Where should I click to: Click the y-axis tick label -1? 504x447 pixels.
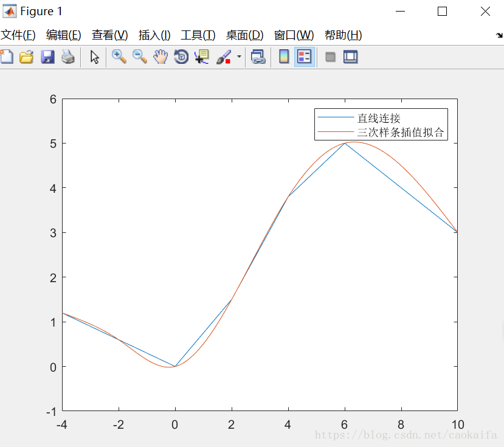[52, 412]
